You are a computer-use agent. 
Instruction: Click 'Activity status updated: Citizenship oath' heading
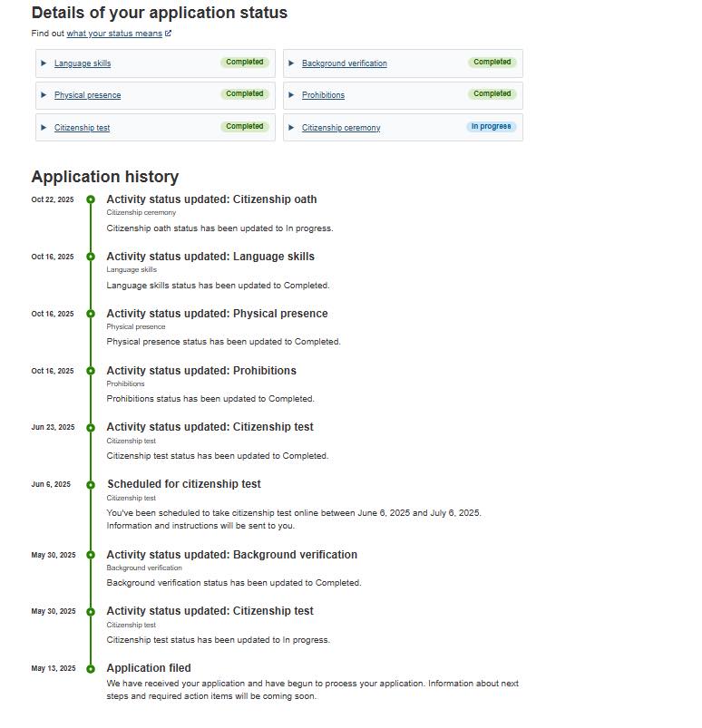click(211, 199)
